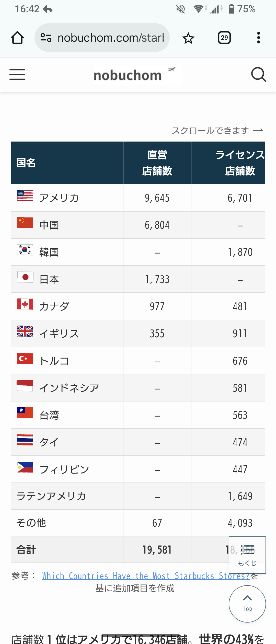Open site info icon in address bar
This screenshot has height=644, width=276.
tap(46, 38)
